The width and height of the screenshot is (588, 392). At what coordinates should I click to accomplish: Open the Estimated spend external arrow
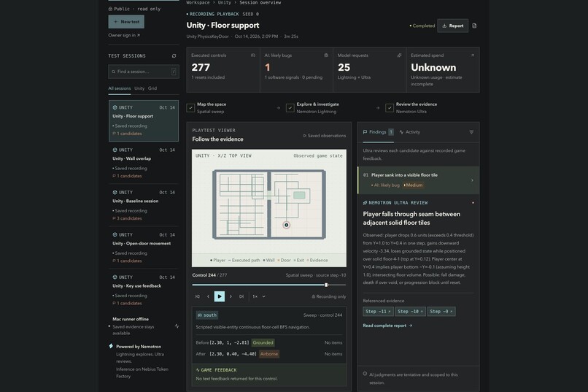click(x=473, y=55)
